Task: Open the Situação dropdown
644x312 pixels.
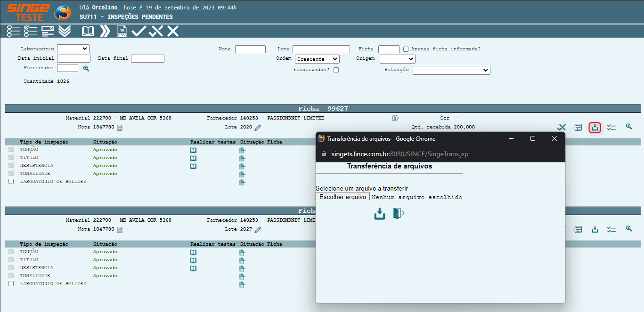Action: (x=451, y=70)
